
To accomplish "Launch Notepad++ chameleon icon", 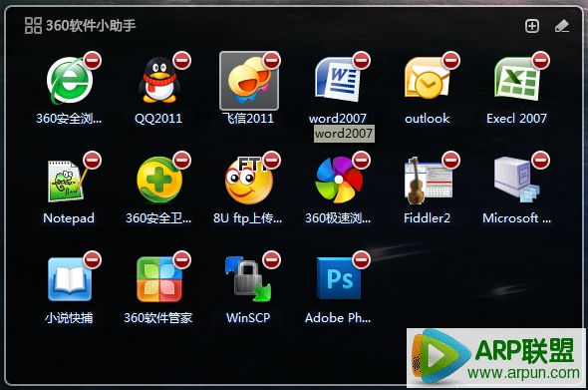I will [67, 182].
